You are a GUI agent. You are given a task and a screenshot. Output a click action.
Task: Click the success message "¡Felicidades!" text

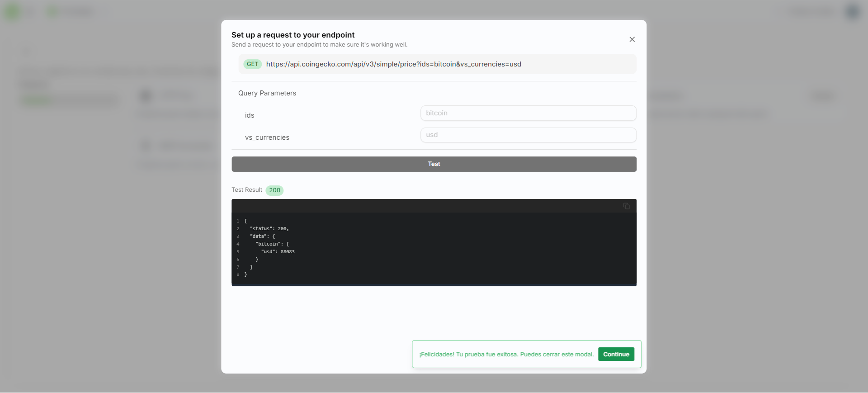click(x=506, y=355)
